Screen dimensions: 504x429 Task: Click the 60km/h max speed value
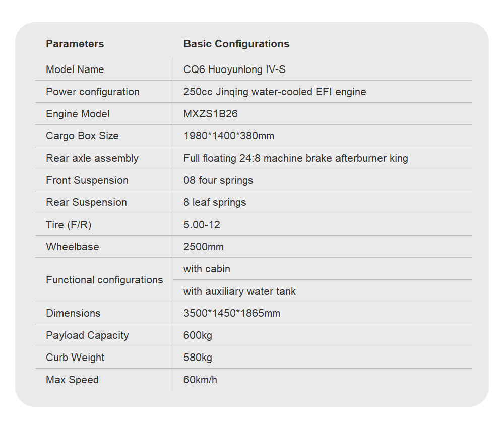coord(200,380)
